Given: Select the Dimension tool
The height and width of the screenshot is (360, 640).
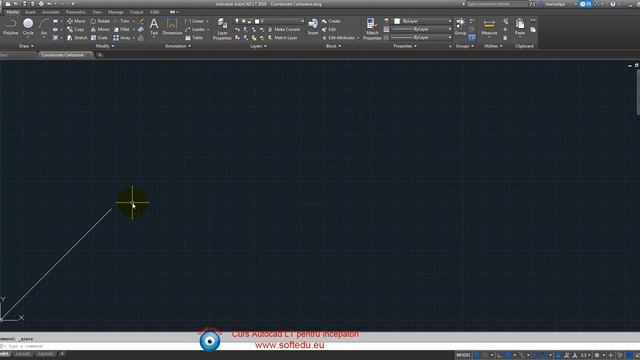Looking at the screenshot, I should (x=172, y=27).
